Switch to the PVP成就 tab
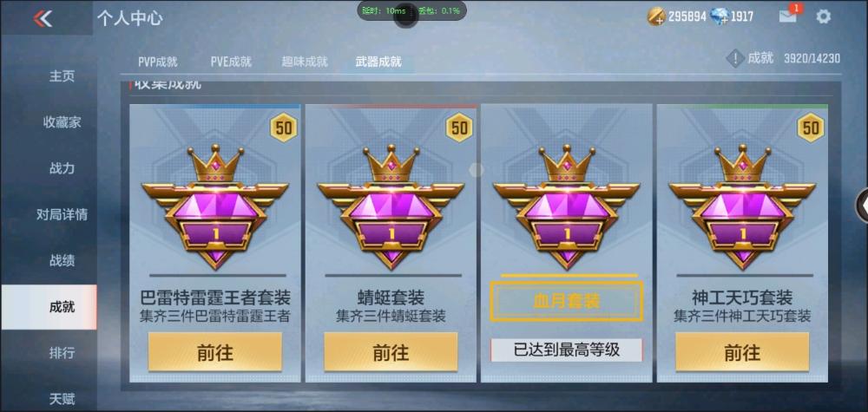 158,62
